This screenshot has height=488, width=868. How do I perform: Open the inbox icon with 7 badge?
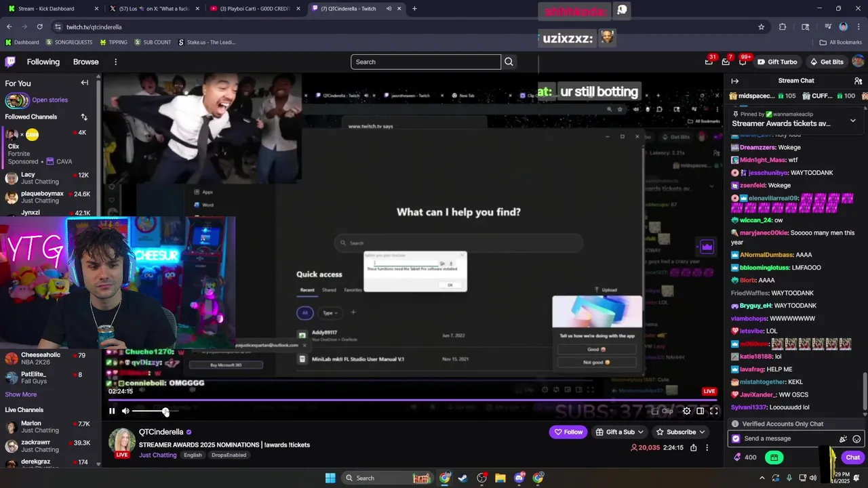click(x=726, y=62)
